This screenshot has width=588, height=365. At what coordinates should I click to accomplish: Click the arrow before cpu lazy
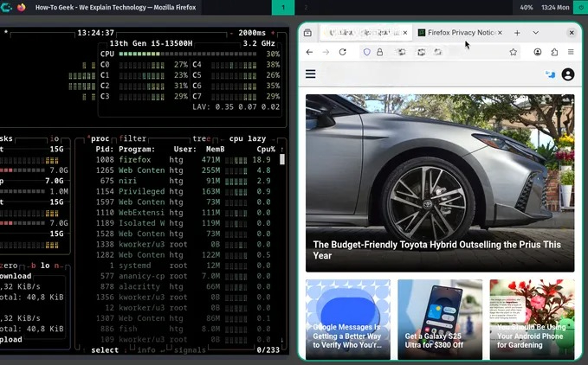[223, 139]
